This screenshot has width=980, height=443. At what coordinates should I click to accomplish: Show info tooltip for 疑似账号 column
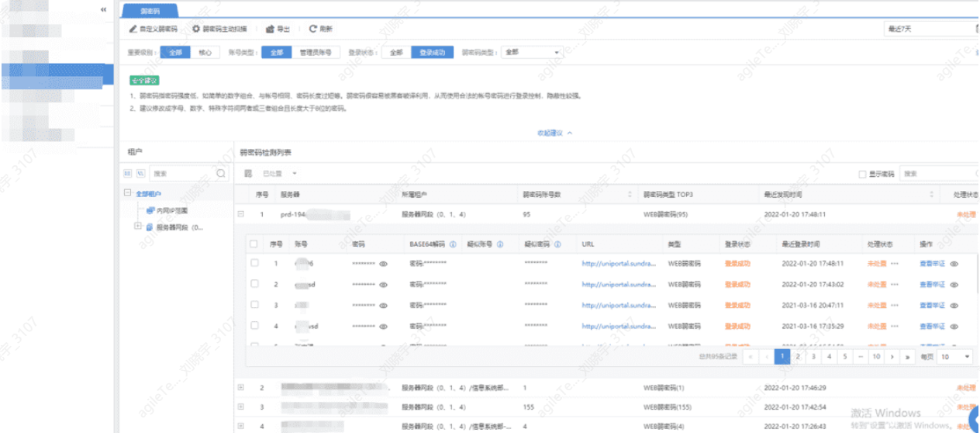[501, 244]
